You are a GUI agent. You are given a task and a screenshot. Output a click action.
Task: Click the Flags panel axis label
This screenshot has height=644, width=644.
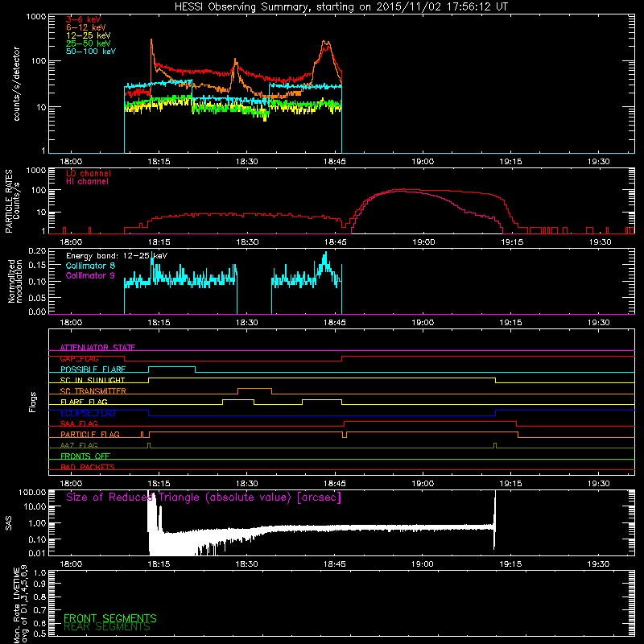(33, 402)
